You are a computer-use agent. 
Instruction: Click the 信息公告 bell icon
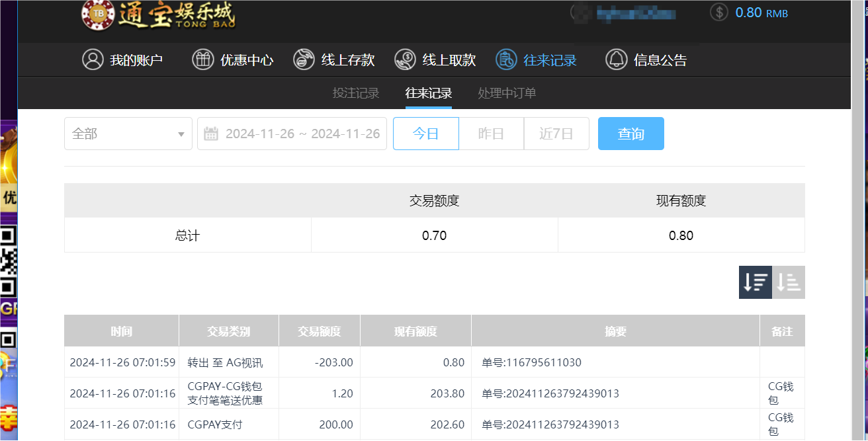pyautogui.click(x=616, y=60)
